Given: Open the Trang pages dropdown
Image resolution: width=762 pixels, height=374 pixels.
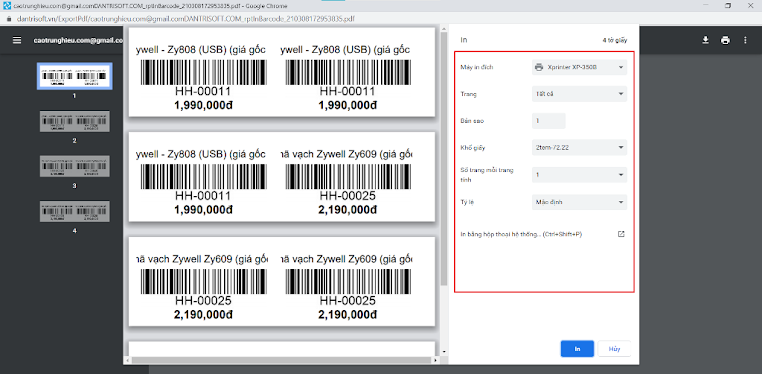Looking at the screenshot, I should click(579, 94).
